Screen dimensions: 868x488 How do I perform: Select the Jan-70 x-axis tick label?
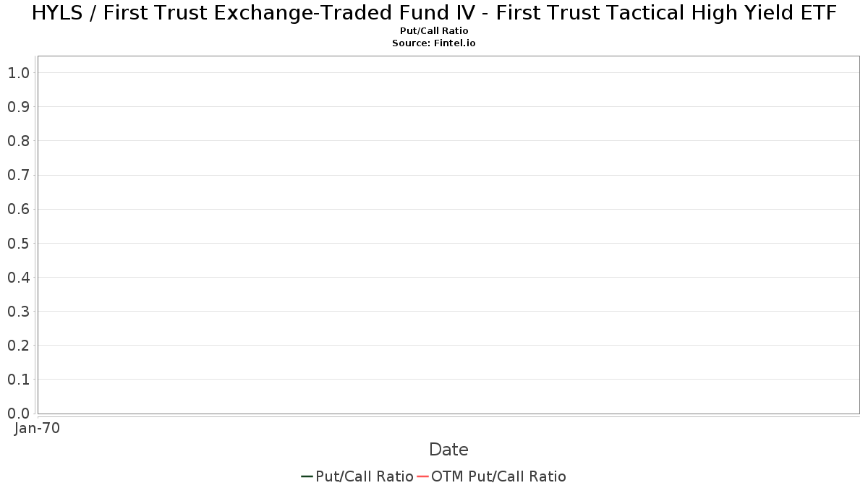click(x=37, y=428)
